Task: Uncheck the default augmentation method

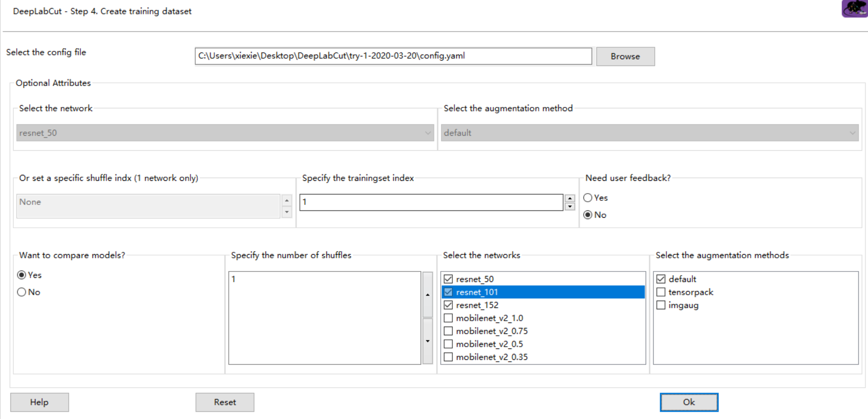Action: click(661, 279)
